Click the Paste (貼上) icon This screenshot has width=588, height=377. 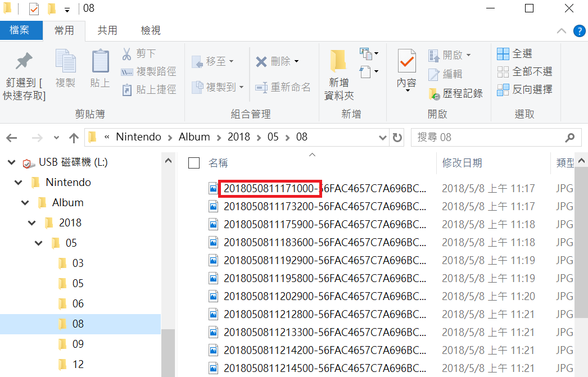99,67
